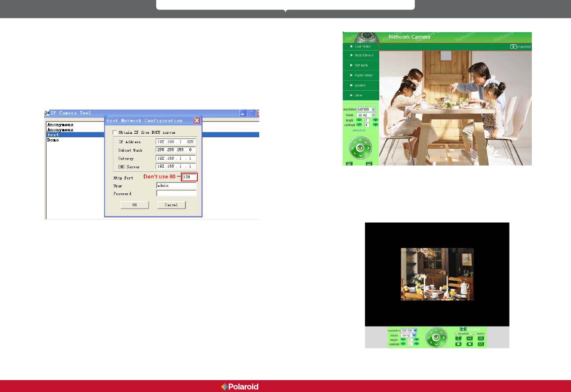Enable Obtain IP from DHCP server checkbox
The height and width of the screenshot is (392, 571).
pyautogui.click(x=115, y=132)
